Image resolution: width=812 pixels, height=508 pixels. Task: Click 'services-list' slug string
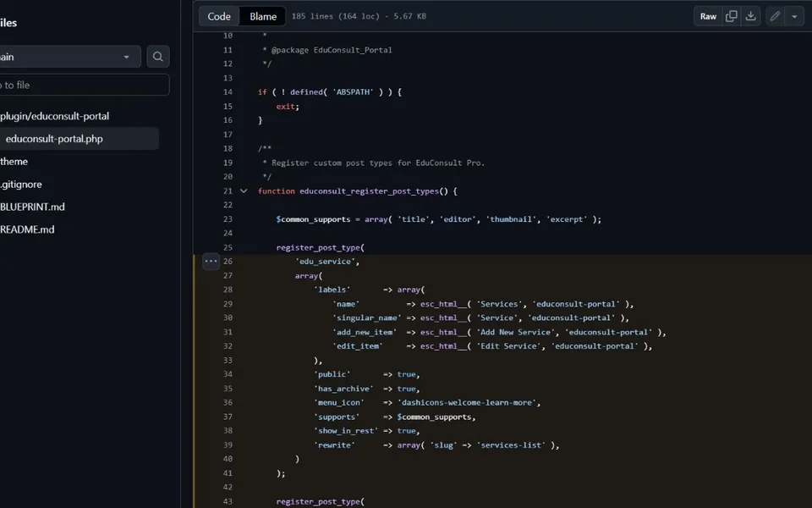click(x=511, y=444)
